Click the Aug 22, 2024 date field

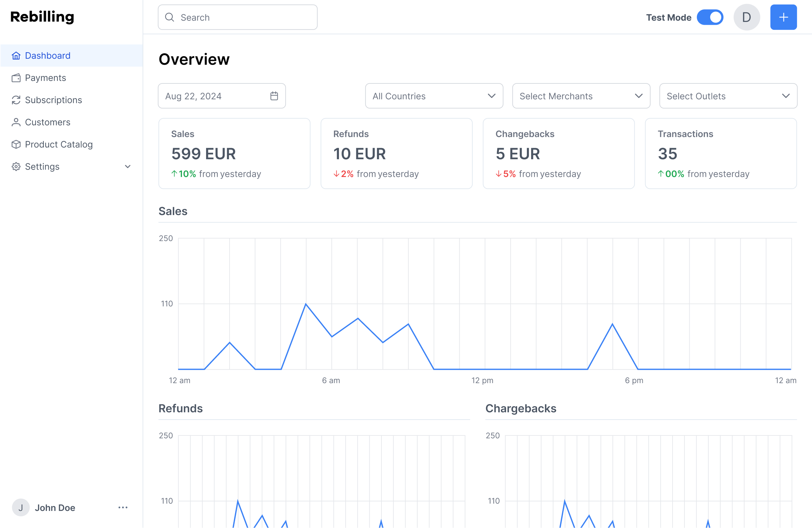(222, 96)
